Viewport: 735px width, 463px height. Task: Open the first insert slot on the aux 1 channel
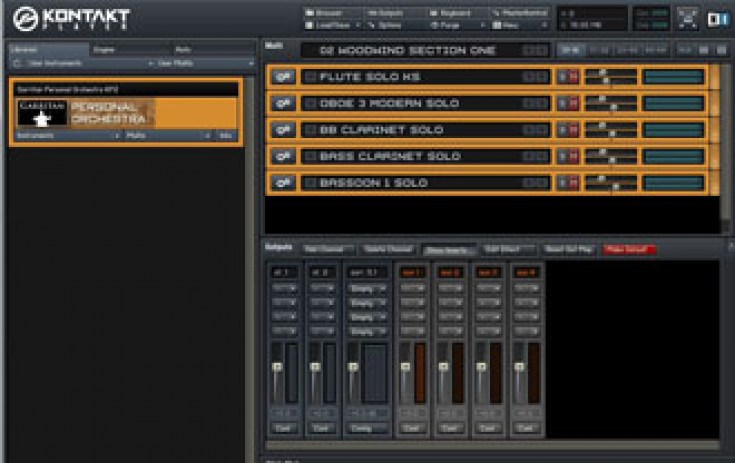click(x=412, y=288)
